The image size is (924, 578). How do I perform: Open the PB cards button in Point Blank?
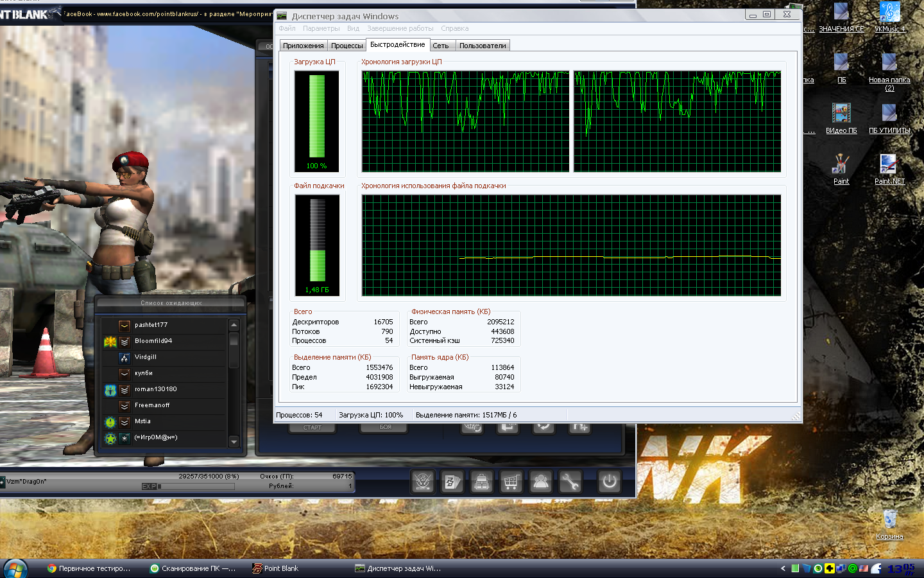point(452,481)
